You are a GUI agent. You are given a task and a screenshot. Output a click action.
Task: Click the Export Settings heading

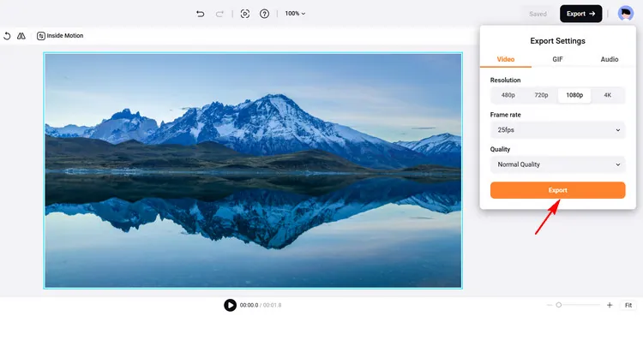pyautogui.click(x=558, y=41)
